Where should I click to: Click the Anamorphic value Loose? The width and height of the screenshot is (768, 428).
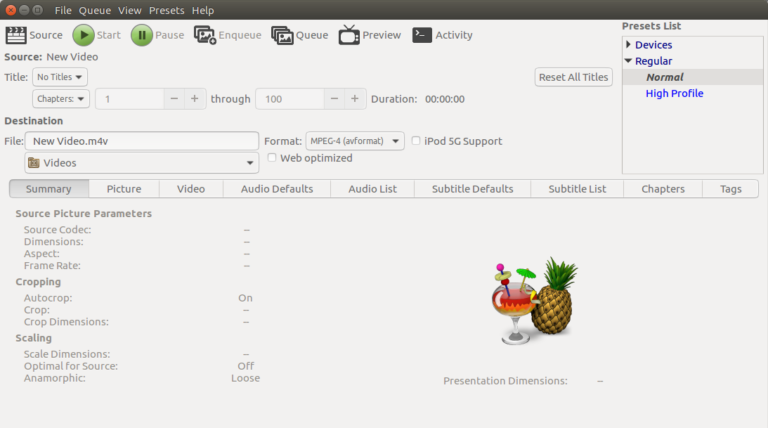pos(245,378)
